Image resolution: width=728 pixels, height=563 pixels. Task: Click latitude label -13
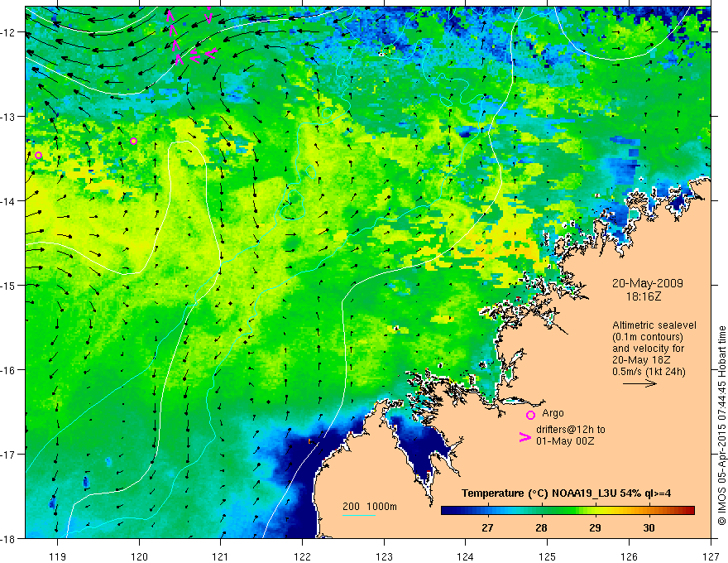point(9,117)
